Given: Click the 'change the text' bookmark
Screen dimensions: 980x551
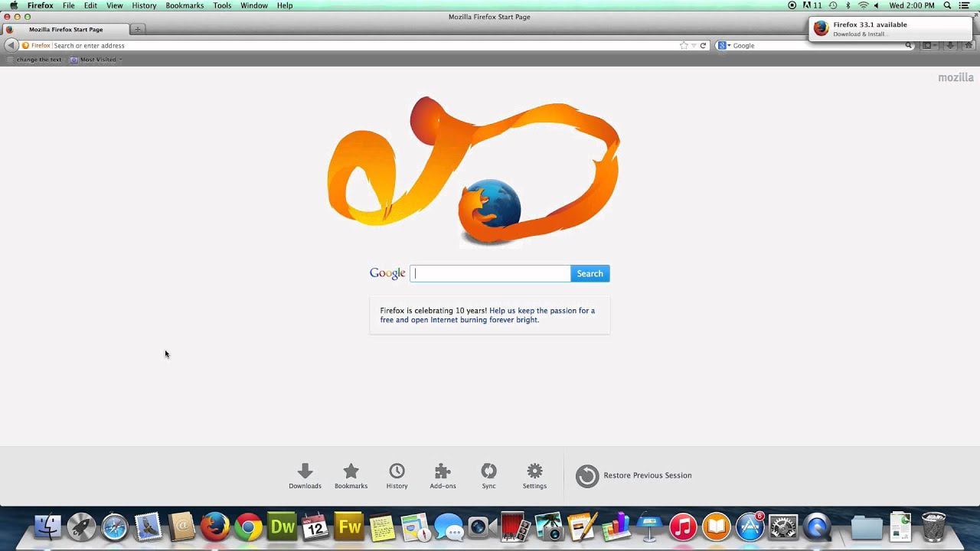Looking at the screenshot, I should click(x=34, y=59).
